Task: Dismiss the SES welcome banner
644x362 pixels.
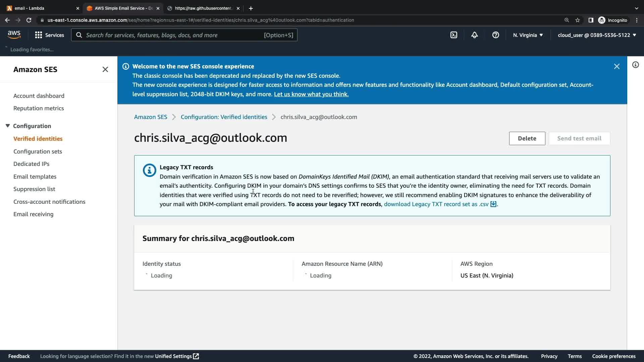Action: coord(616,66)
